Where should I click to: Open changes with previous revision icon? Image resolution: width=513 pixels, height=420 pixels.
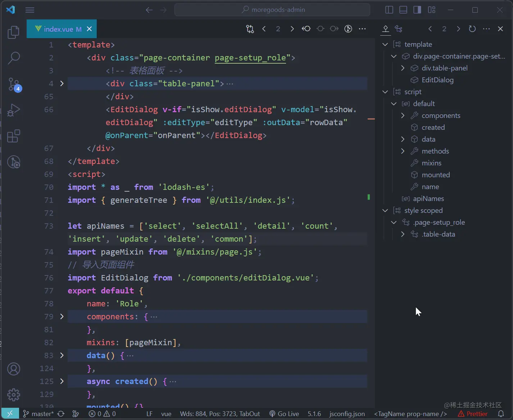306,29
